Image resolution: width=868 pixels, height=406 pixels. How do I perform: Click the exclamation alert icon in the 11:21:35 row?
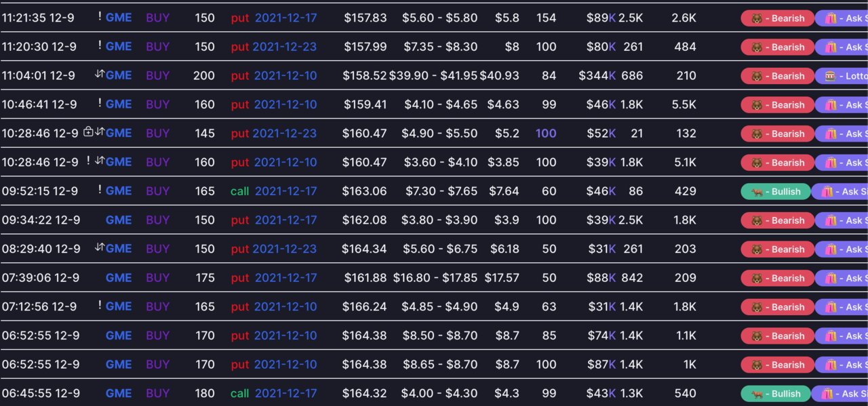coord(100,17)
